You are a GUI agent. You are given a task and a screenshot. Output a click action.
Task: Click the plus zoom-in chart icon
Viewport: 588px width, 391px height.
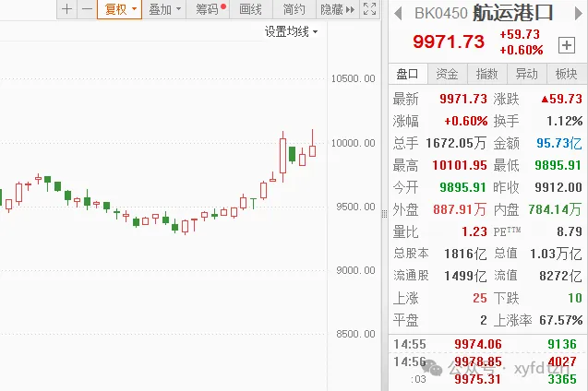tap(66, 9)
